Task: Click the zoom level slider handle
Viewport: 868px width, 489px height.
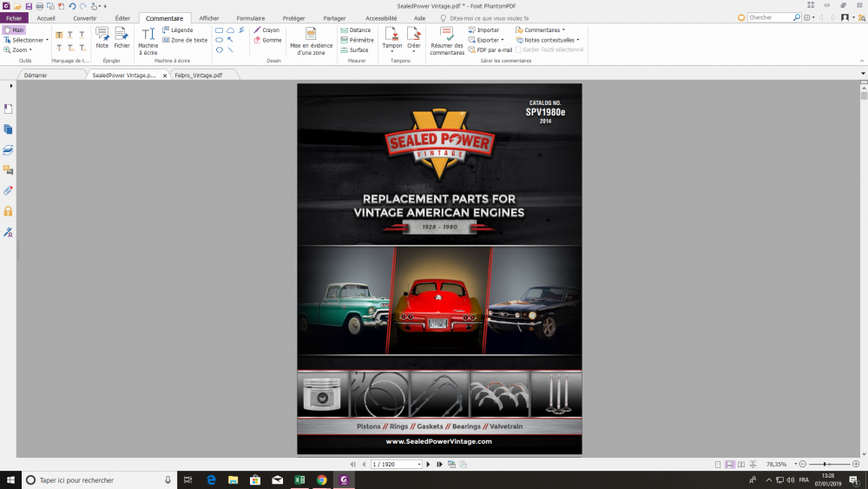Action: click(825, 464)
